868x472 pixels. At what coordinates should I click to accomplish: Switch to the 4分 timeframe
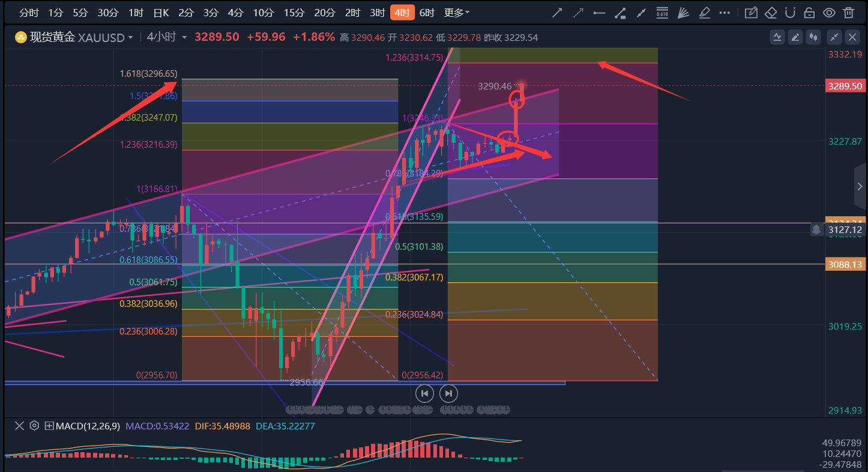[x=236, y=13]
